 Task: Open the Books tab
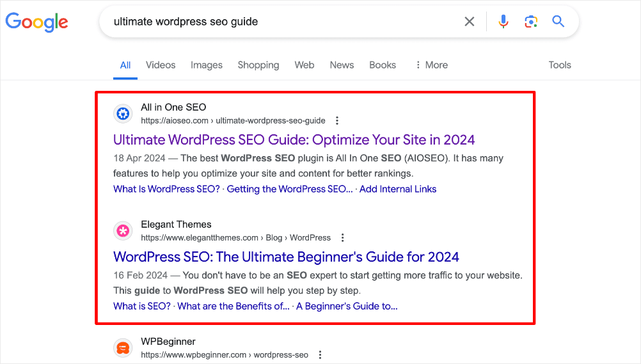click(x=382, y=65)
